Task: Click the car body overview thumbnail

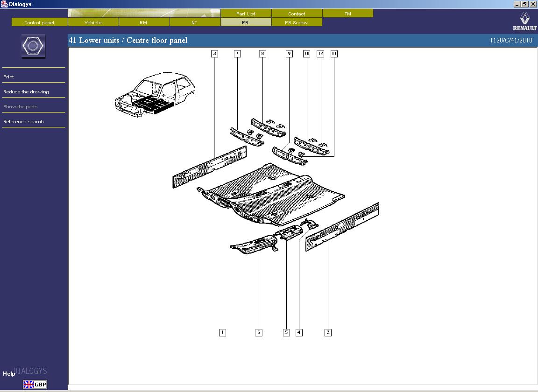Action: tap(155, 94)
